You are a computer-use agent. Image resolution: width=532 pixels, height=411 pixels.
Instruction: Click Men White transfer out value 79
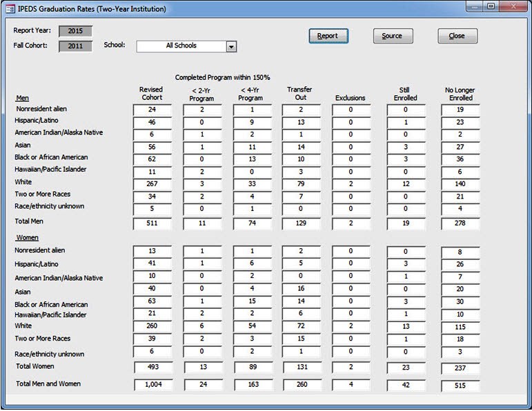pos(301,184)
